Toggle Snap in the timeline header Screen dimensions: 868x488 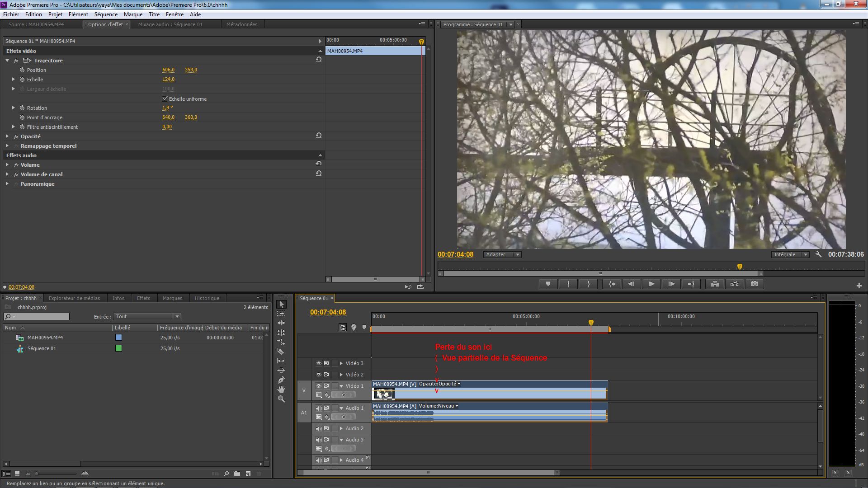[343, 327]
